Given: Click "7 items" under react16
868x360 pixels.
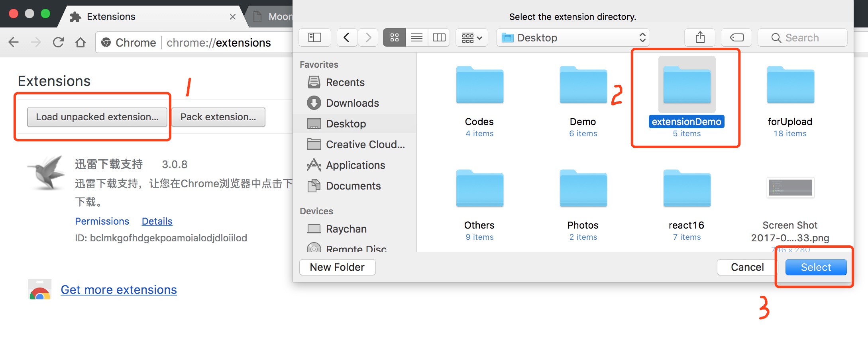Looking at the screenshot, I should point(687,237).
